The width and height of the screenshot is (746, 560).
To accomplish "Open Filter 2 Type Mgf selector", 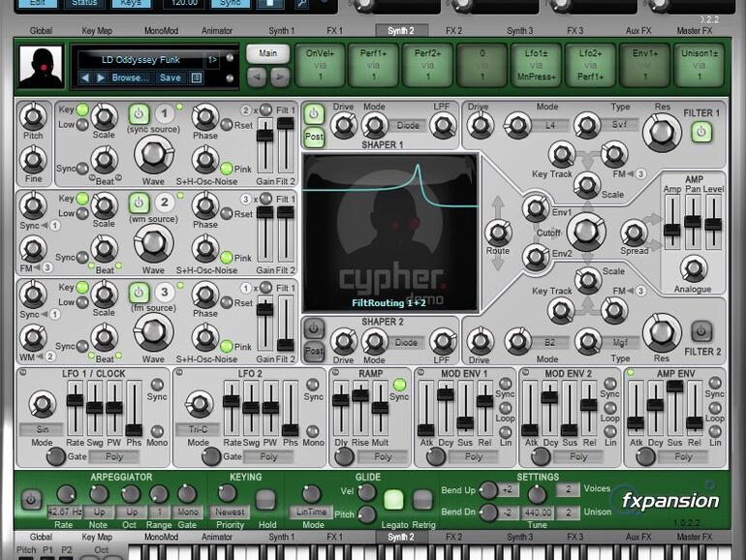I will pos(620,343).
